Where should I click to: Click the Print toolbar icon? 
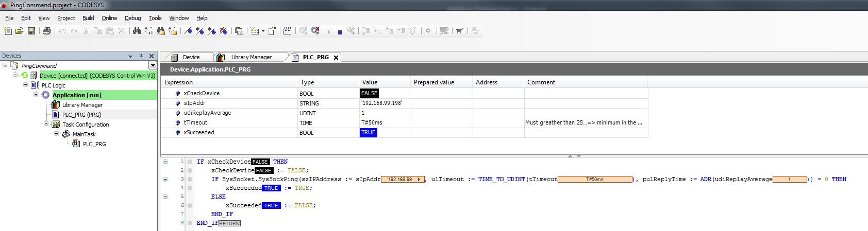[x=47, y=31]
